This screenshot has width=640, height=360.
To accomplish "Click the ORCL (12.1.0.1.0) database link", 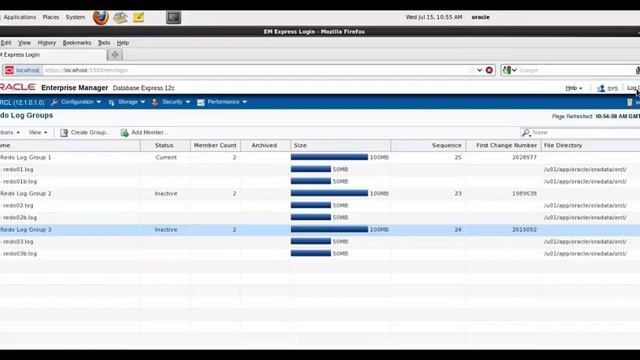I will click(22, 102).
